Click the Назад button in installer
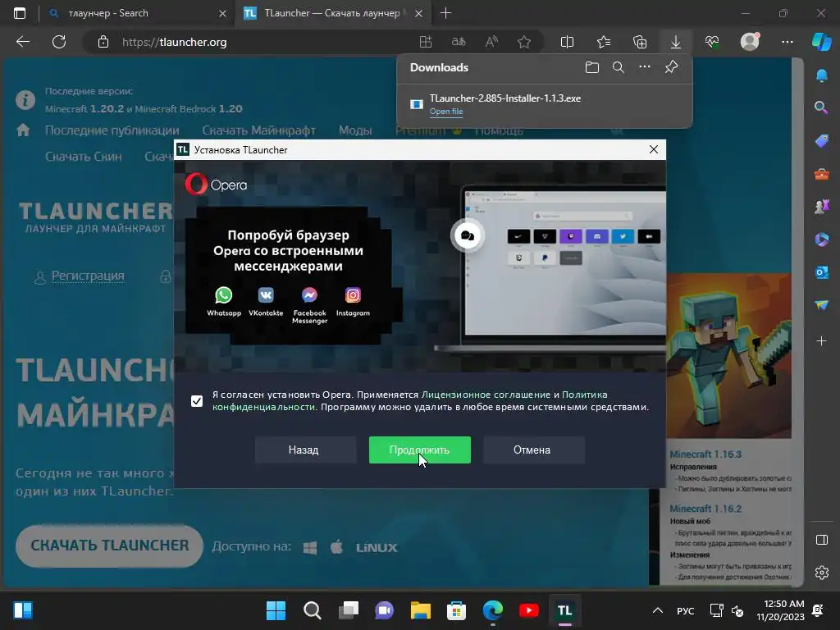This screenshot has width=840, height=630. coord(304,450)
